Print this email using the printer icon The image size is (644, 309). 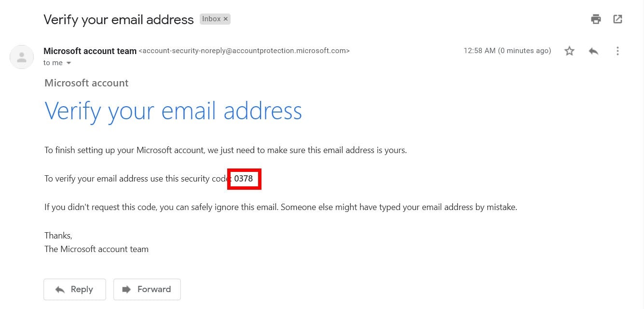point(596,19)
